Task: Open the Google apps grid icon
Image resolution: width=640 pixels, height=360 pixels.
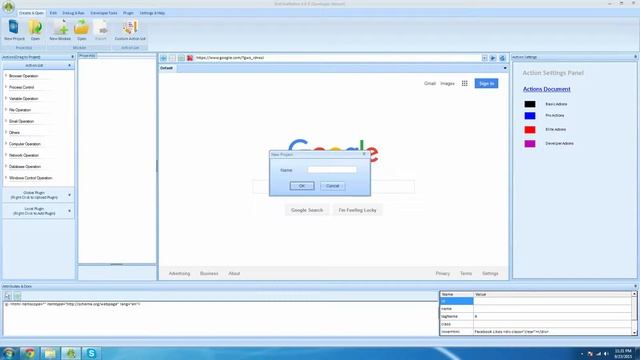Action: (x=464, y=83)
